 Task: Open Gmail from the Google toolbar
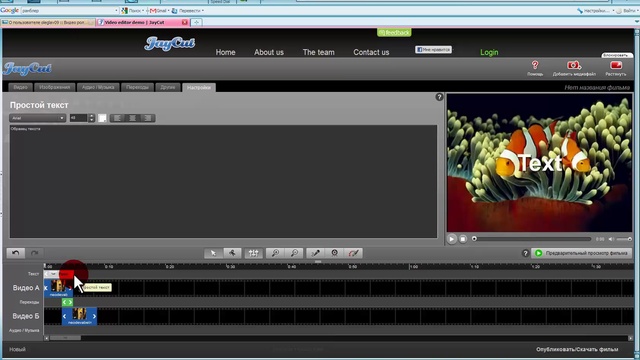159,11
